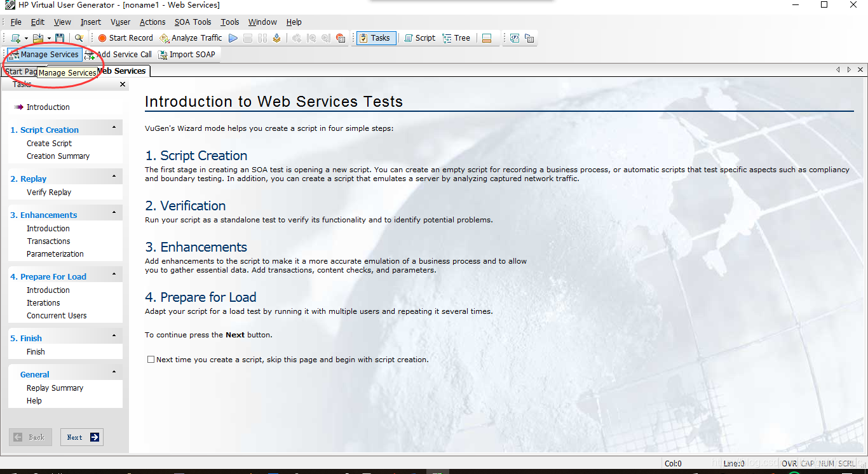Image resolution: width=868 pixels, height=474 pixels.
Task: Click the parameter list icon
Action: click(515, 38)
